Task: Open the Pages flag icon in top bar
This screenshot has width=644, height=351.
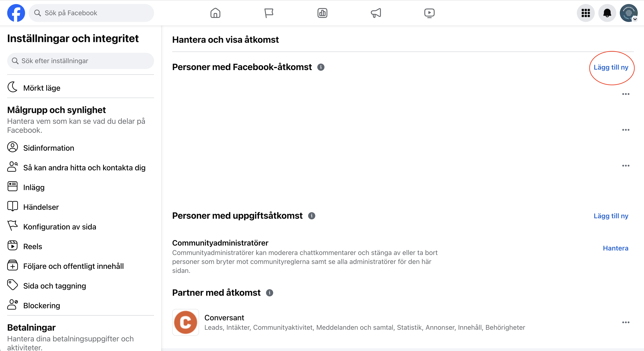Action: tap(268, 13)
